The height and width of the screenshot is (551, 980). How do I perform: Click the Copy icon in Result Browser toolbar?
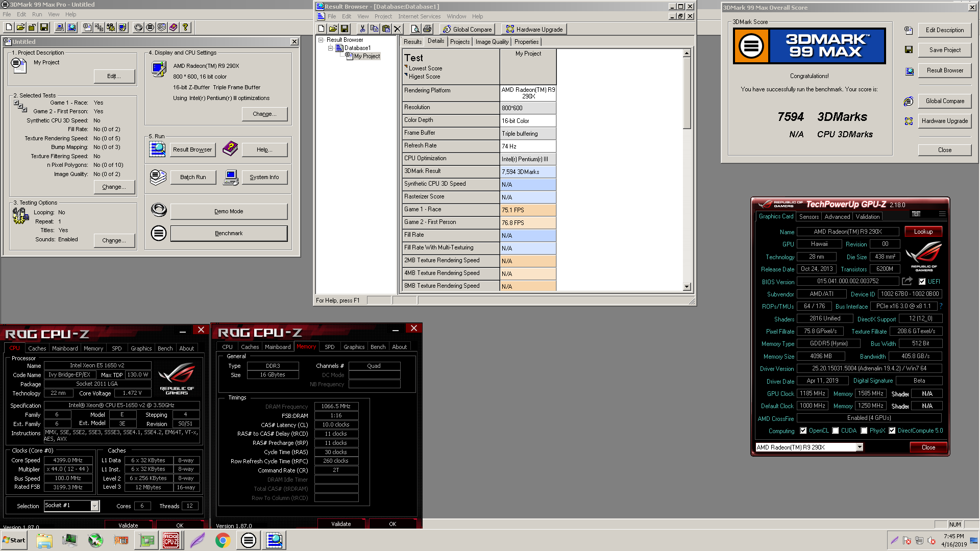374,29
